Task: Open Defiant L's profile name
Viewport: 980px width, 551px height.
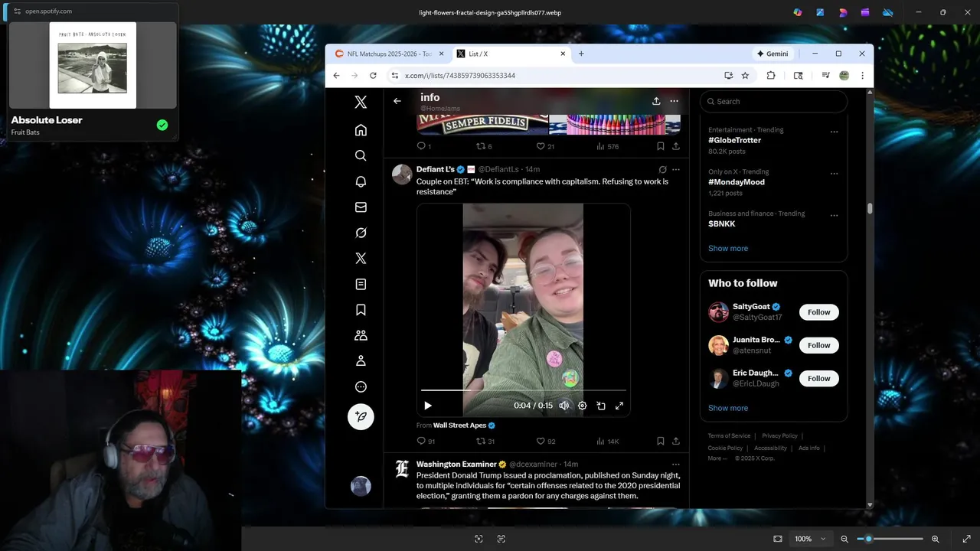Action: [436, 169]
